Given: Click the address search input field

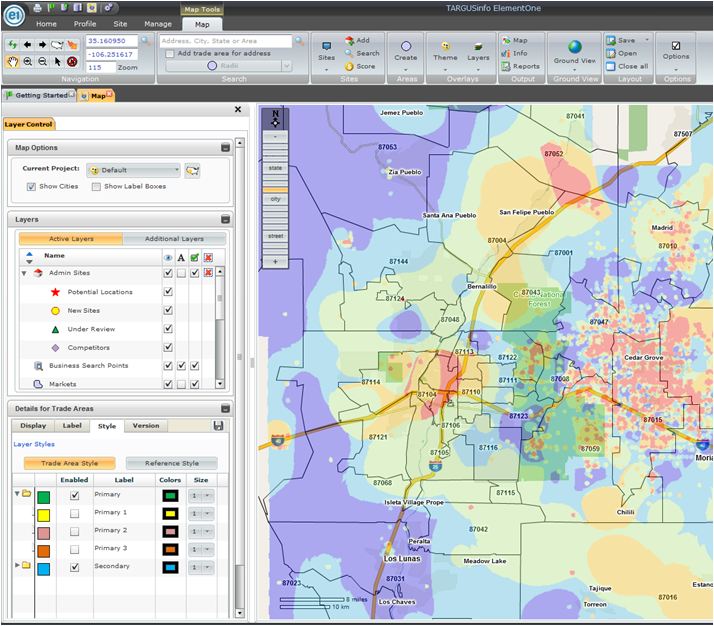Looking at the screenshot, I should (225, 41).
